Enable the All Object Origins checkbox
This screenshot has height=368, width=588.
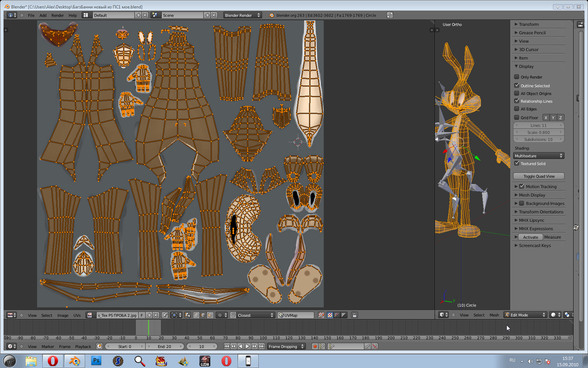516,93
